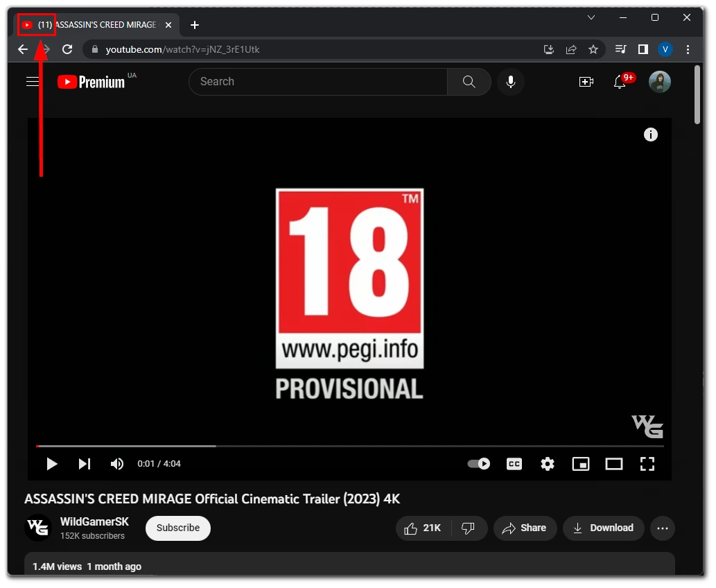The width and height of the screenshot is (716, 588).
Task: Open media controls in Chrome toolbar
Action: tap(620, 49)
